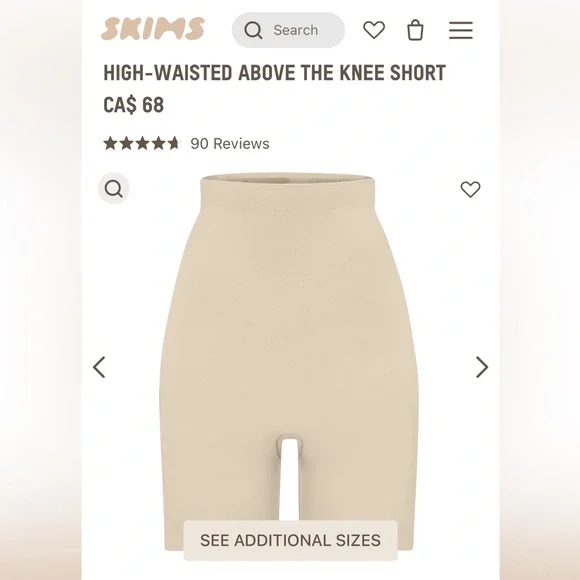Click the See Additional Sizes button
Image resolution: width=580 pixels, height=580 pixels.
click(290, 540)
